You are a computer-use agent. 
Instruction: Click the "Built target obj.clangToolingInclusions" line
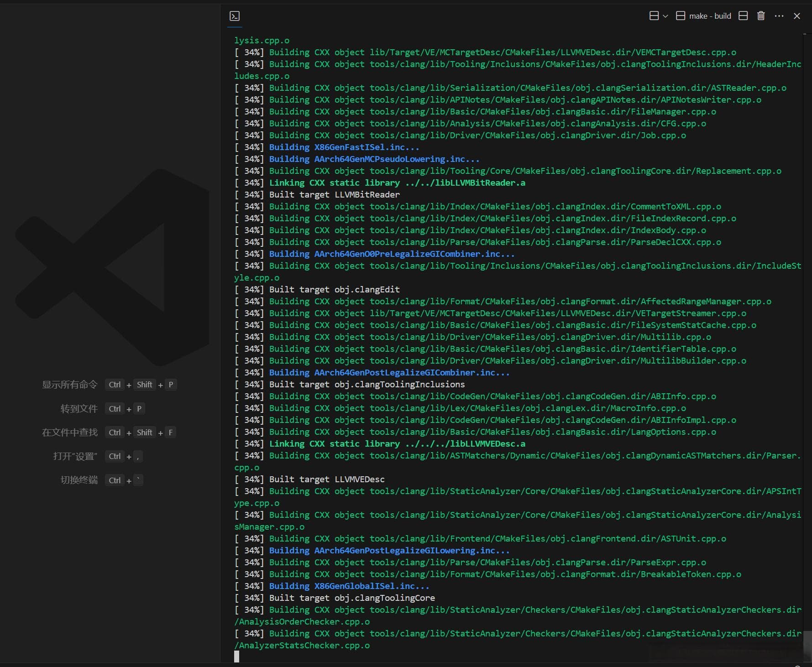click(x=350, y=385)
